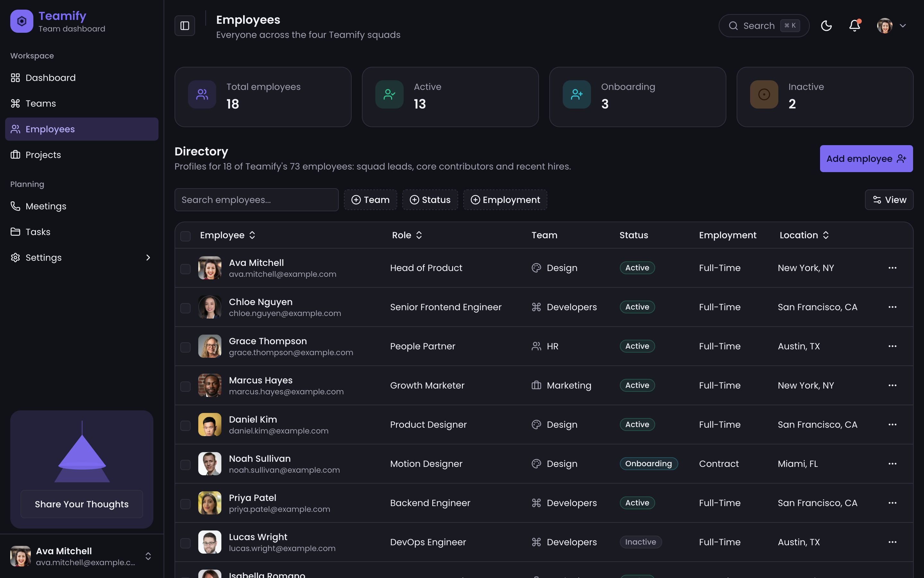Screen dimensions: 924x578
Task: Click the Add employee button
Action: click(866, 159)
